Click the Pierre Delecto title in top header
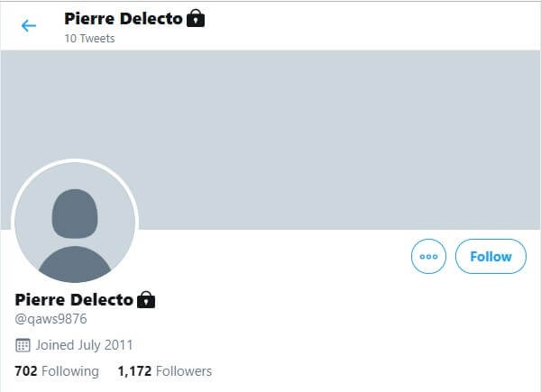The image size is (541, 392). coord(124,19)
